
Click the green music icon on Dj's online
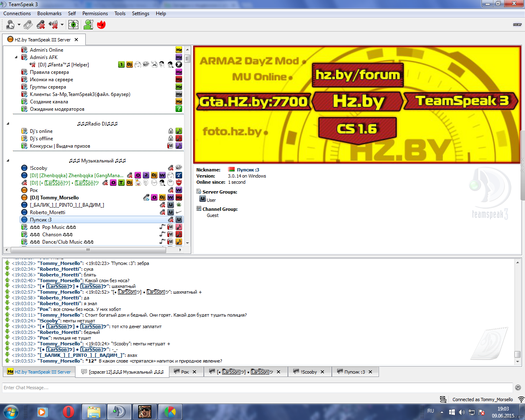coord(179,131)
